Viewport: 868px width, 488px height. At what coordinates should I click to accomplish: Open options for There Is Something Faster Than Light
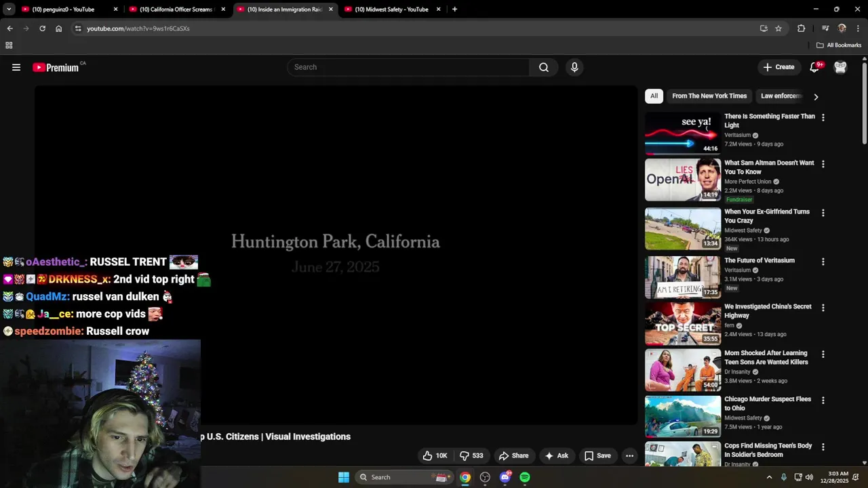coord(823,117)
